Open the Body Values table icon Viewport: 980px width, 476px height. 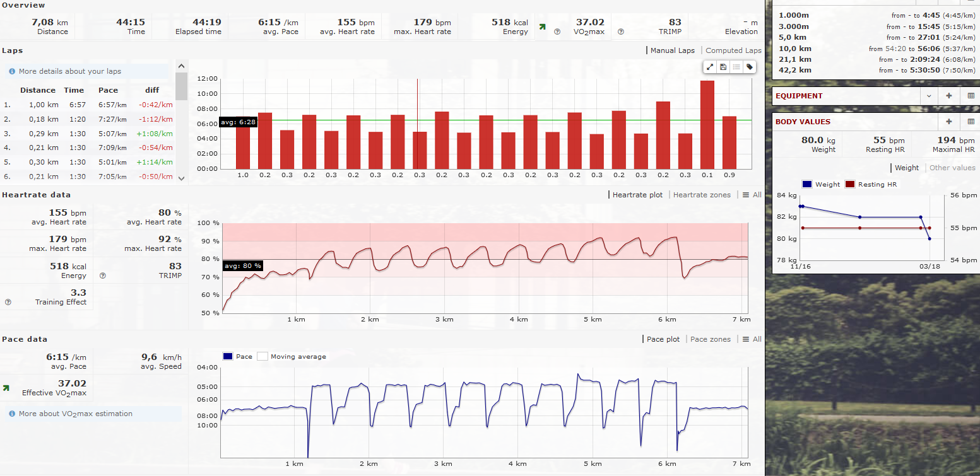(x=971, y=122)
